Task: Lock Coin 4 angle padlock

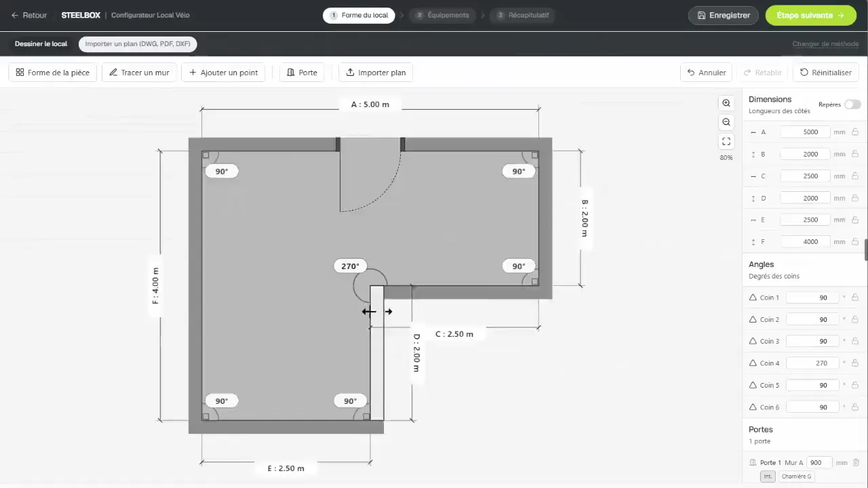Action: pos(855,363)
